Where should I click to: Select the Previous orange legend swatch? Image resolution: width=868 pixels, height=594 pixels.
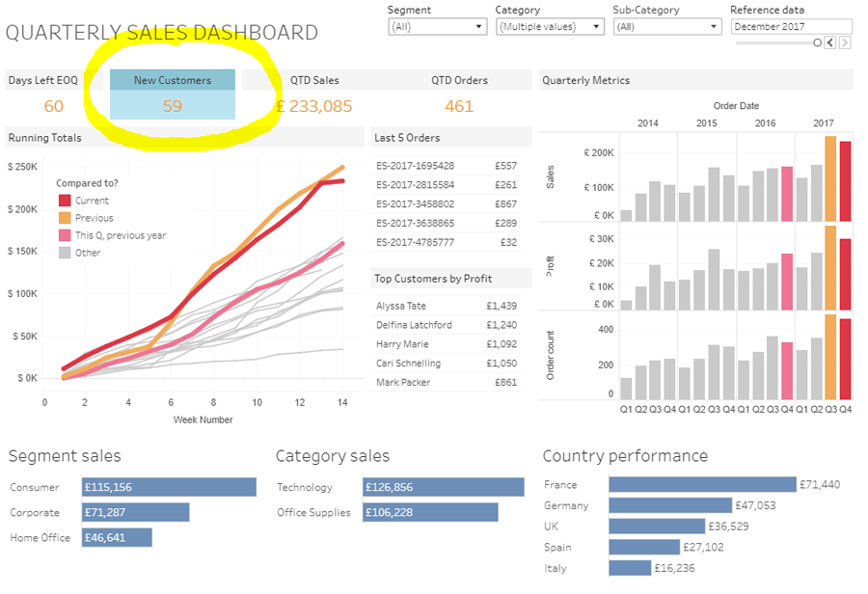point(65,218)
